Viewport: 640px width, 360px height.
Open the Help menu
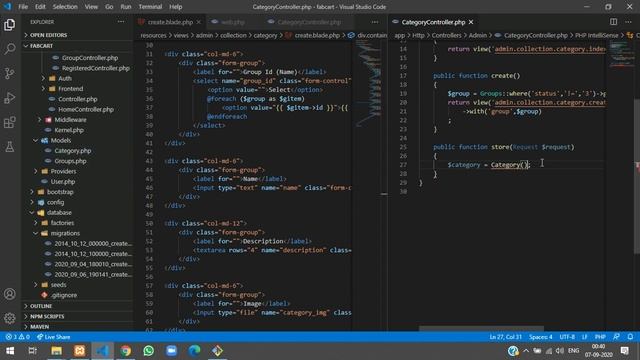176,7
